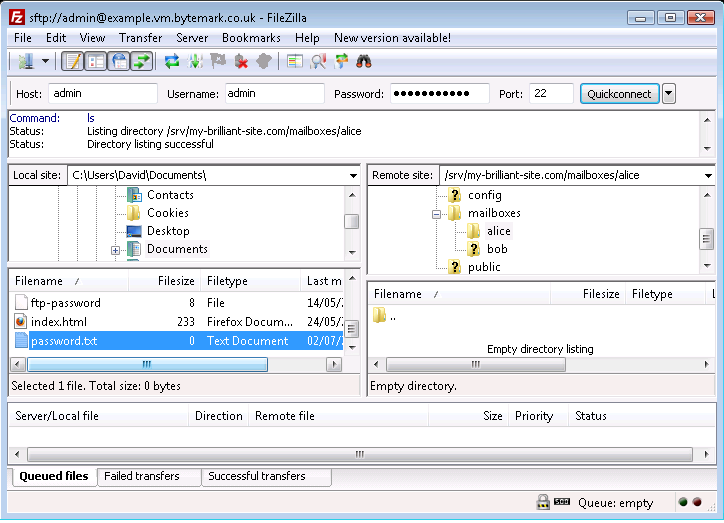Open the Site Manager icon
The height and width of the screenshot is (523, 724).
click(24, 61)
